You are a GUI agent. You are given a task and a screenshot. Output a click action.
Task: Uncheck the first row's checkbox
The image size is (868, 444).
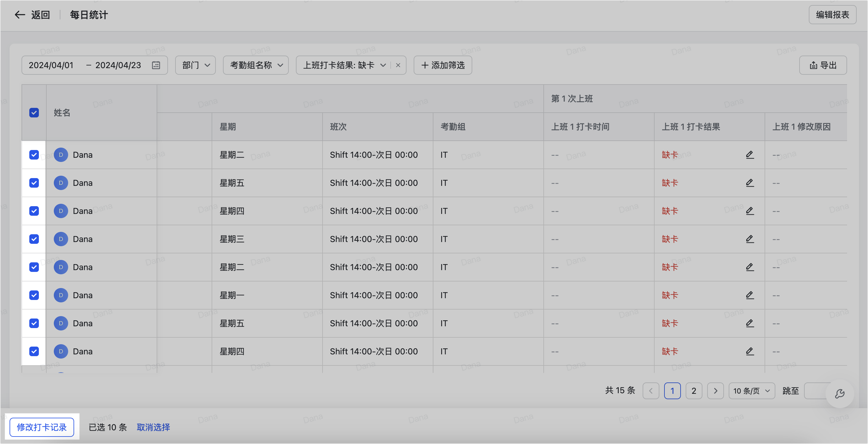click(34, 155)
